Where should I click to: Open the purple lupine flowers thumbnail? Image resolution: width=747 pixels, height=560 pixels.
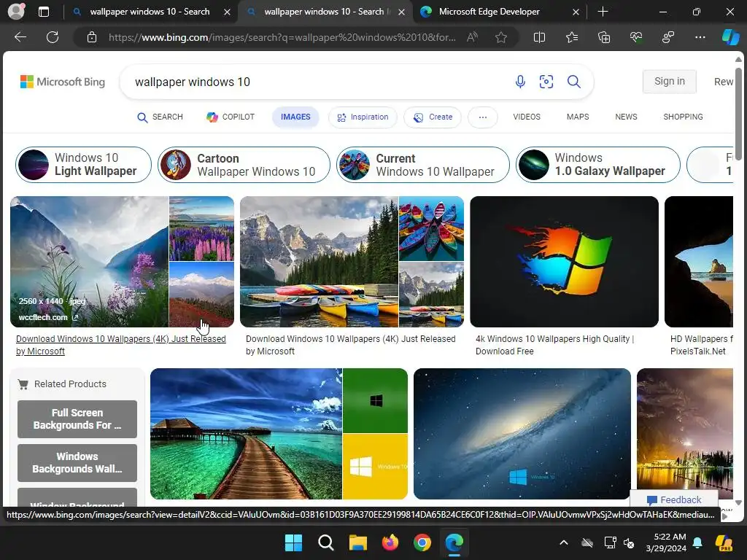[201, 228]
